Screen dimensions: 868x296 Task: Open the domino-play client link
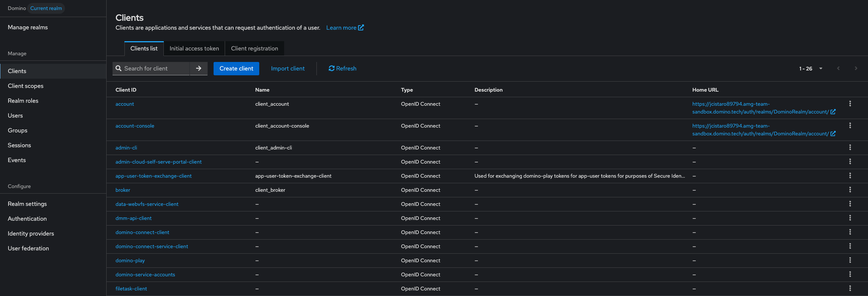(130, 260)
